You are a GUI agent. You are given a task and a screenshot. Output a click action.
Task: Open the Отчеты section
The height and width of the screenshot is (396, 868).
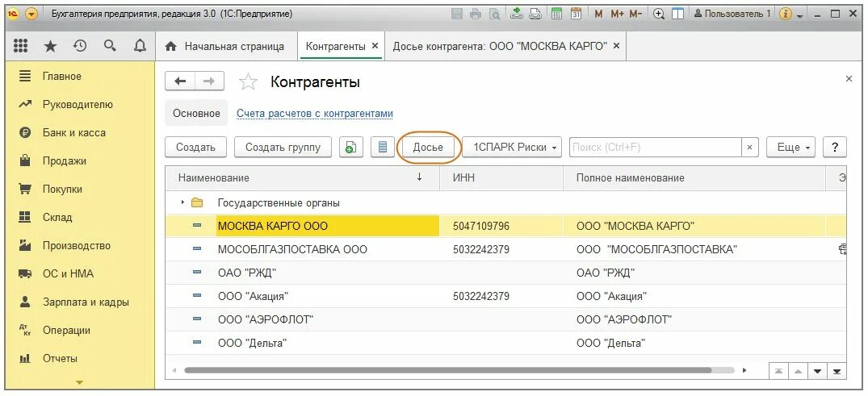point(60,358)
